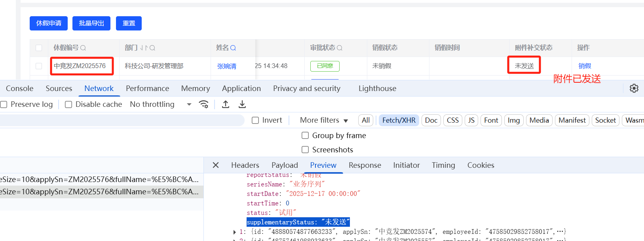
Task: Click the network filter text field
Action: [x=119, y=120]
